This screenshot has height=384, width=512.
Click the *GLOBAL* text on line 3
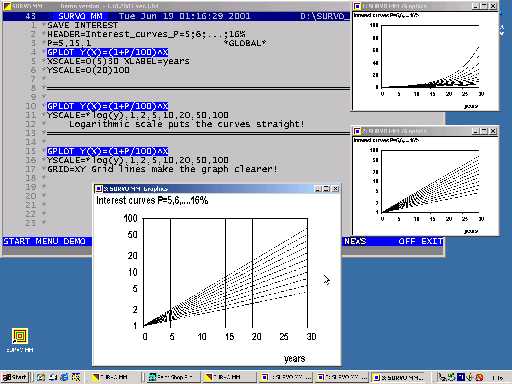coord(245,43)
